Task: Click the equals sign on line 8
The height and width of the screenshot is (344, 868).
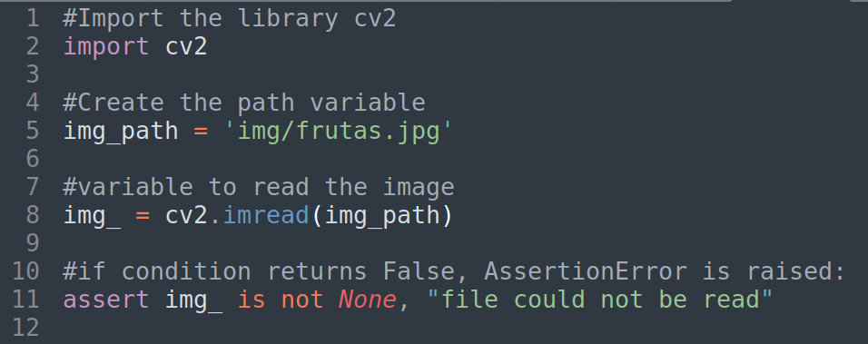Action: (x=143, y=216)
